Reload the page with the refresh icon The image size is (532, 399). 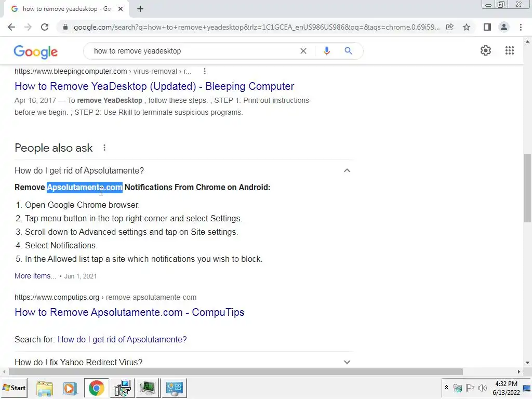pos(45,27)
